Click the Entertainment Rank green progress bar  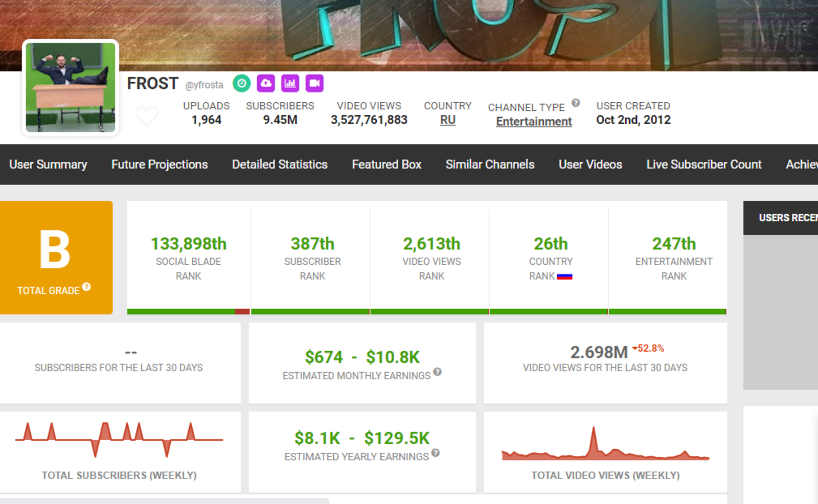pos(668,311)
